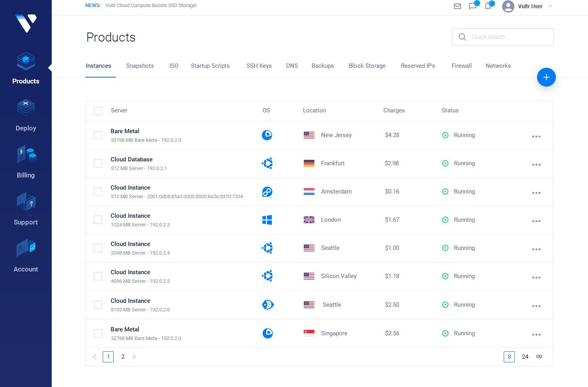Expand the Vultr User account dropdown arrow
This screenshot has height=387, width=588.
point(550,6)
